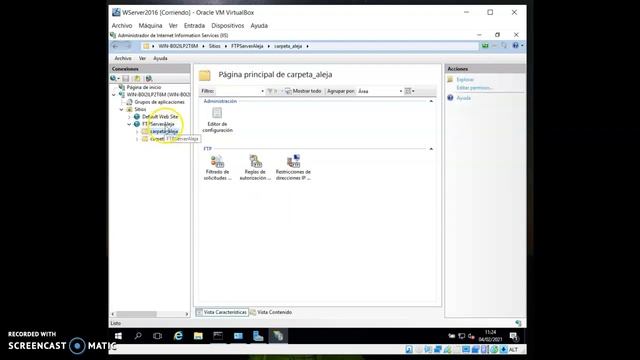Click the help icon in IIS address bar

tap(516, 46)
